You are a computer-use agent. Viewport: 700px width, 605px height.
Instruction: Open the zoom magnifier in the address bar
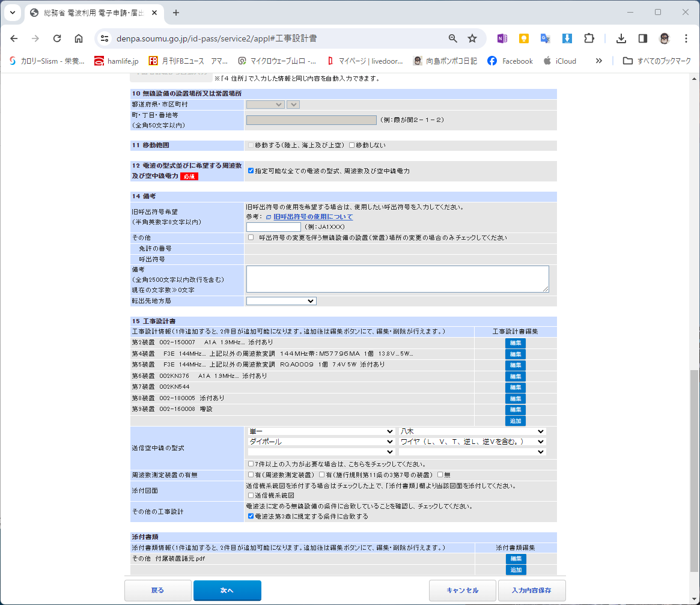point(452,38)
